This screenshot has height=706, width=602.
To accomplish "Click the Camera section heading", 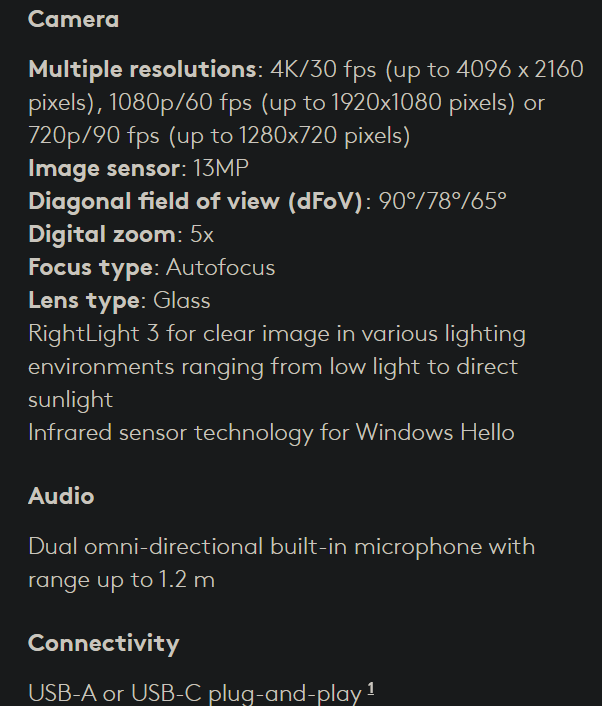I will click(x=73, y=19).
